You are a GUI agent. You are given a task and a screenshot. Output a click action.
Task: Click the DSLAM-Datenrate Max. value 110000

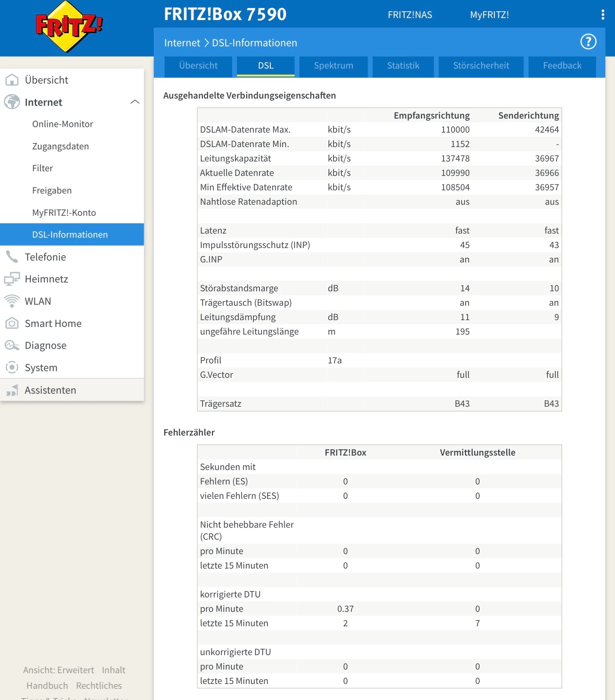click(x=455, y=129)
